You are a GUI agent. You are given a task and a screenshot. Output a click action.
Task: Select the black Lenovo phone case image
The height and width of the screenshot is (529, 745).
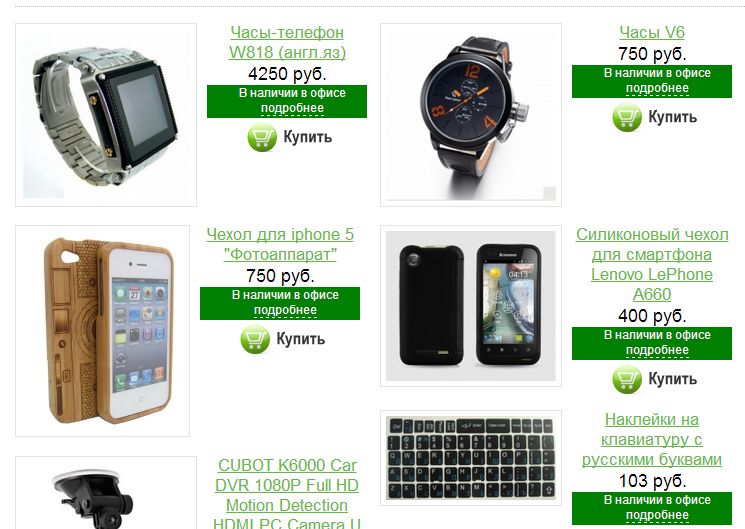click(471, 306)
